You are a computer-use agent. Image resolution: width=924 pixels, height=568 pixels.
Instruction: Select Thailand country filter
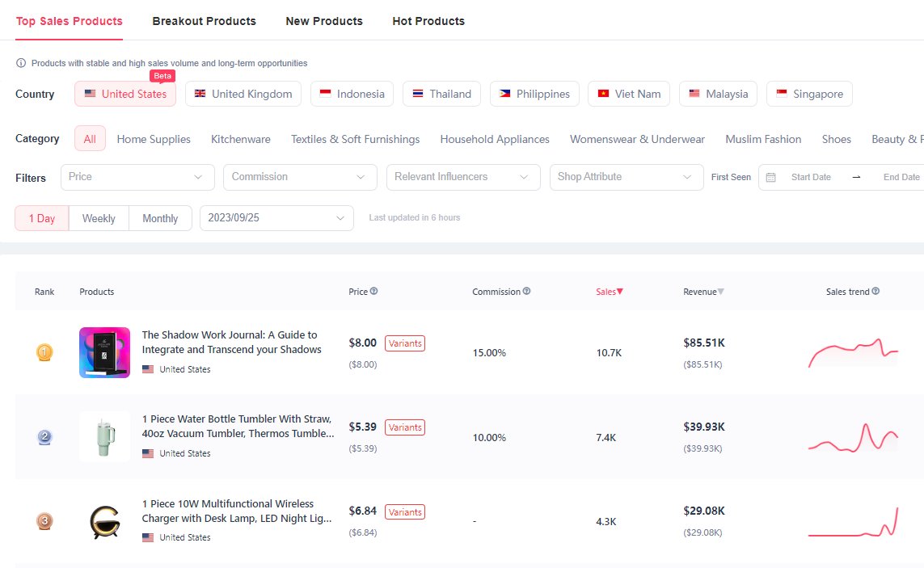coord(442,94)
